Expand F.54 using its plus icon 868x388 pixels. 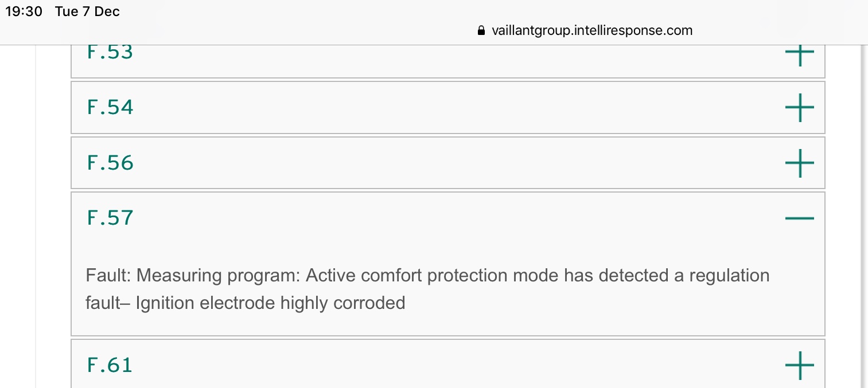pos(799,107)
